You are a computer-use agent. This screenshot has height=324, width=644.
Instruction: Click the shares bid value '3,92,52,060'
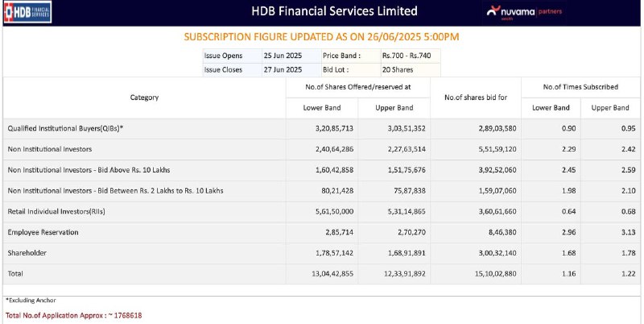pos(497,170)
